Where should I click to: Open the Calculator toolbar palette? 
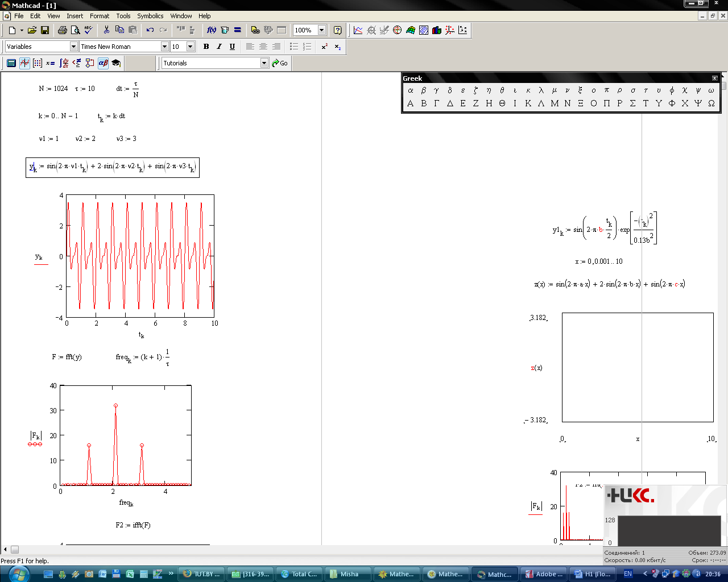11,63
